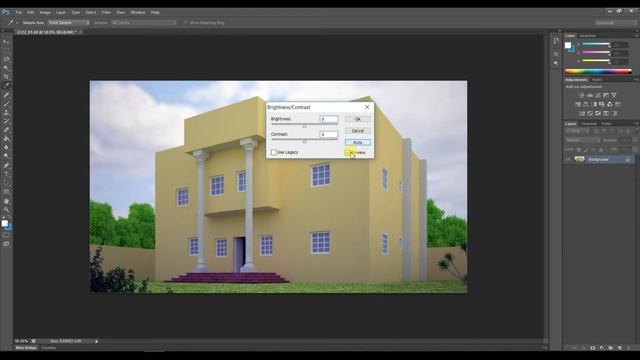Viewport: 640px width, 360px height.
Task: Hide the Background layer via eye icon
Action: 568,159
